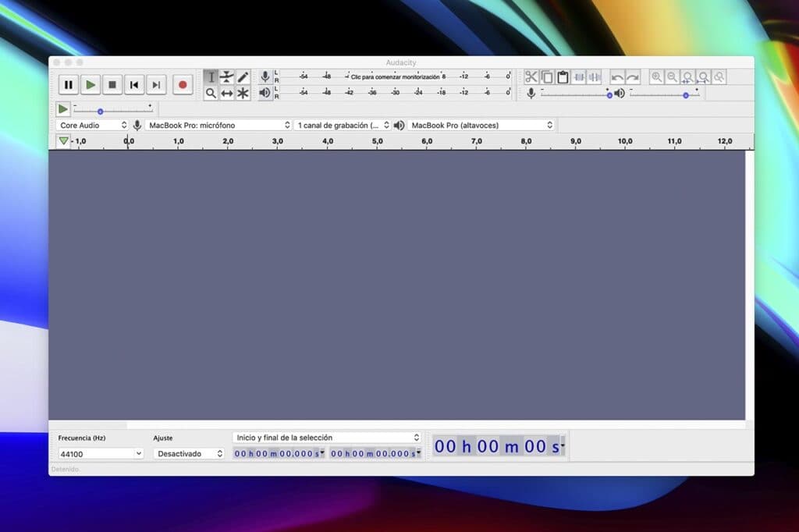Screen dimensions: 799x532
Task: Click the recording volume slider
Action: [x=575, y=94]
